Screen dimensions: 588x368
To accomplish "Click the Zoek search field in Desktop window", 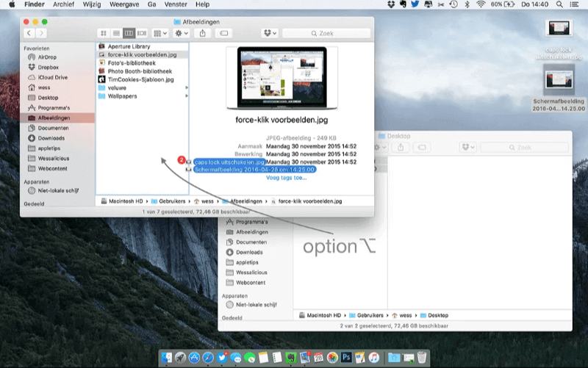I will (x=524, y=148).
